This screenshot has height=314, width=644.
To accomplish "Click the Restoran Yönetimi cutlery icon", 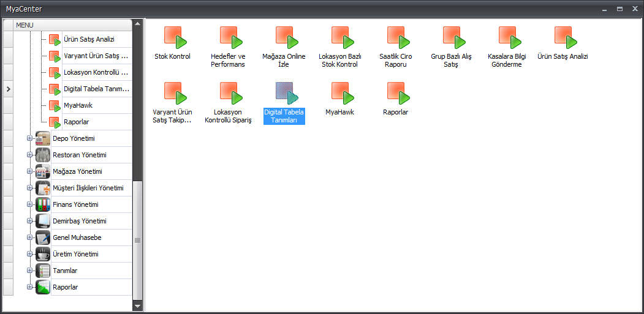I will pyautogui.click(x=43, y=155).
